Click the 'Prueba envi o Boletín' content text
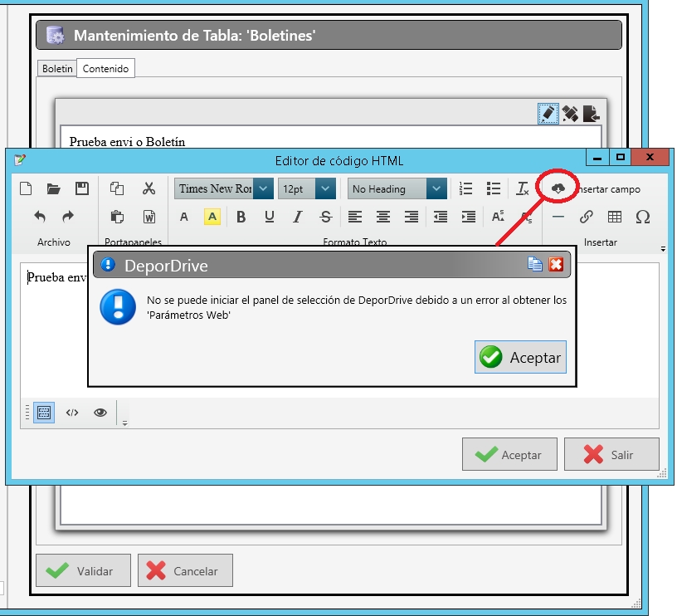 [128, 142]
